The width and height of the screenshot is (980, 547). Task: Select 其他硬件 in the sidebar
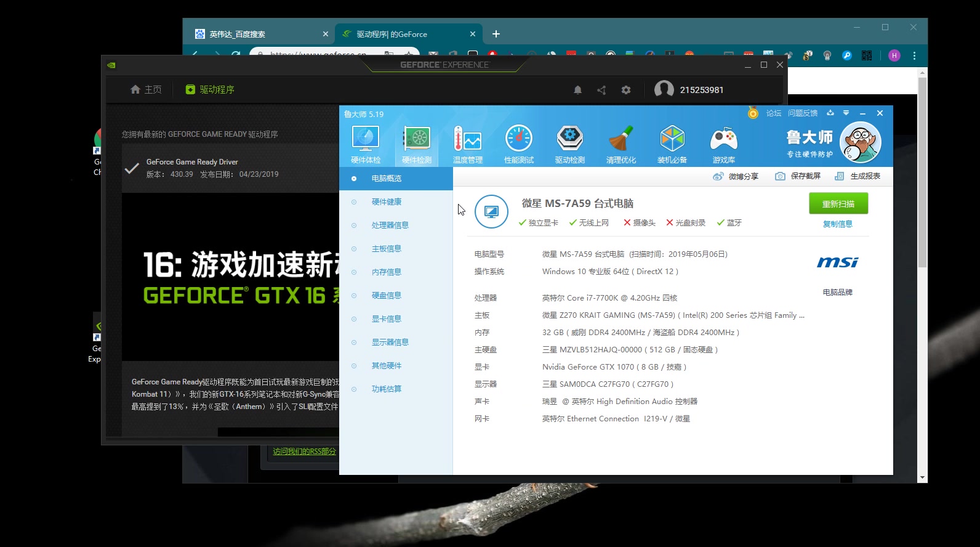point(396,366)
